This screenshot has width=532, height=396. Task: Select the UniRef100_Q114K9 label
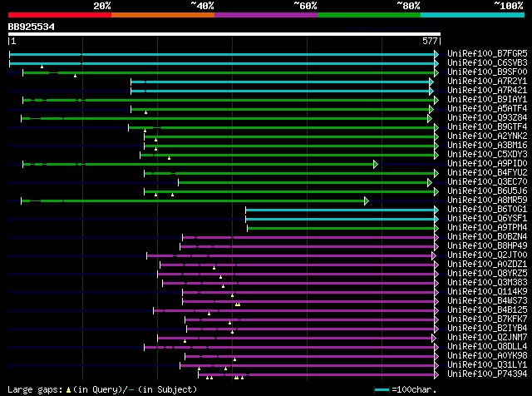487,292
